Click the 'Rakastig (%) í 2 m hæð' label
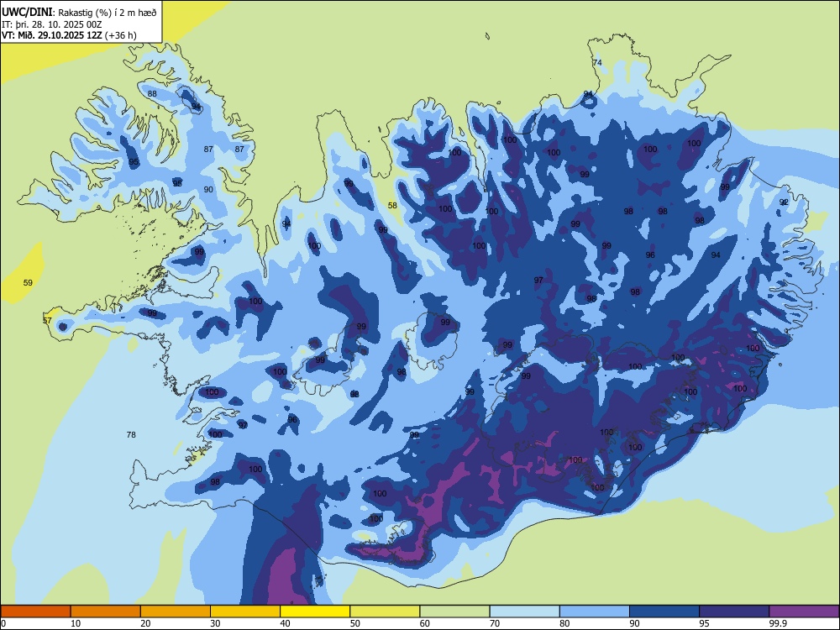840x630 pixels. coord(108,13)
